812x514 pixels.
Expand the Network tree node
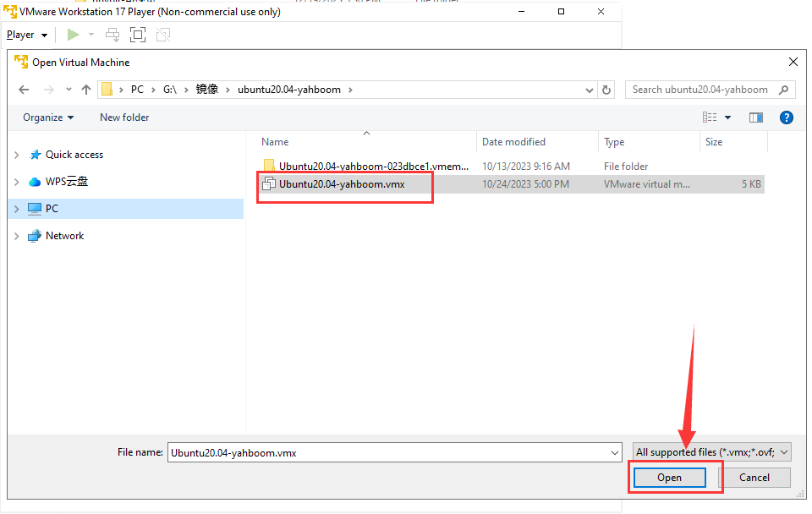tap(17, 236)
